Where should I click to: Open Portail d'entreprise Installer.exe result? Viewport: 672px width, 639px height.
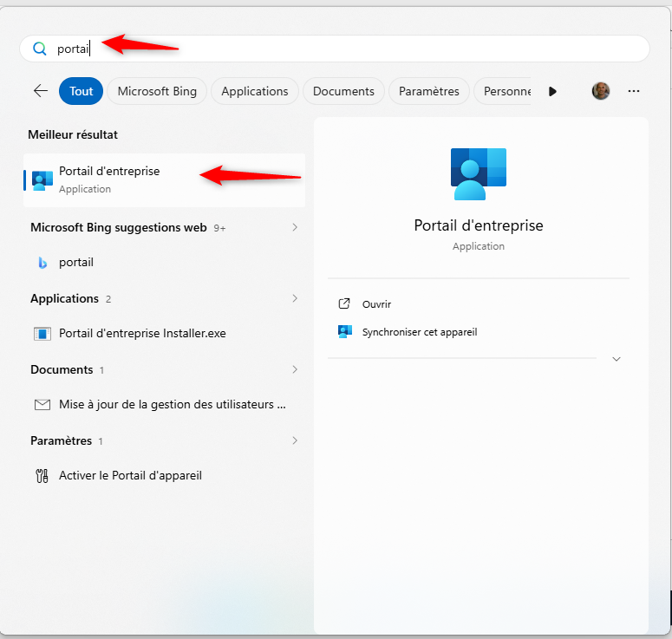[142, 334]
